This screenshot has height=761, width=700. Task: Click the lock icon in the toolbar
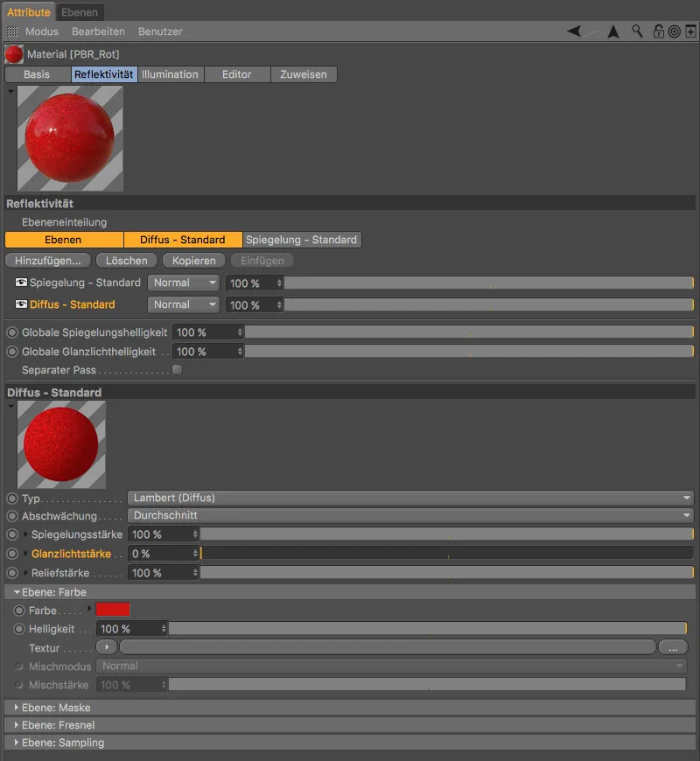[658, 31]
